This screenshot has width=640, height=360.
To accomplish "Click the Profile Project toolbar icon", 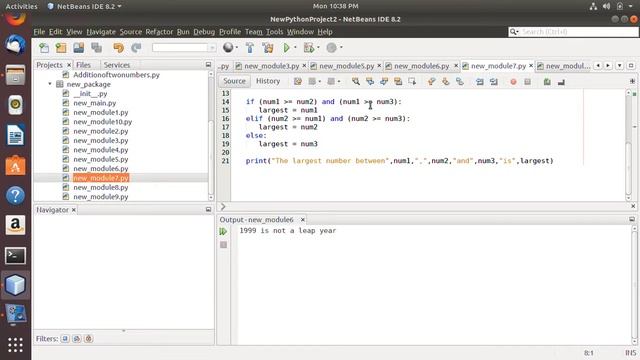I will [x=331, y=48].
